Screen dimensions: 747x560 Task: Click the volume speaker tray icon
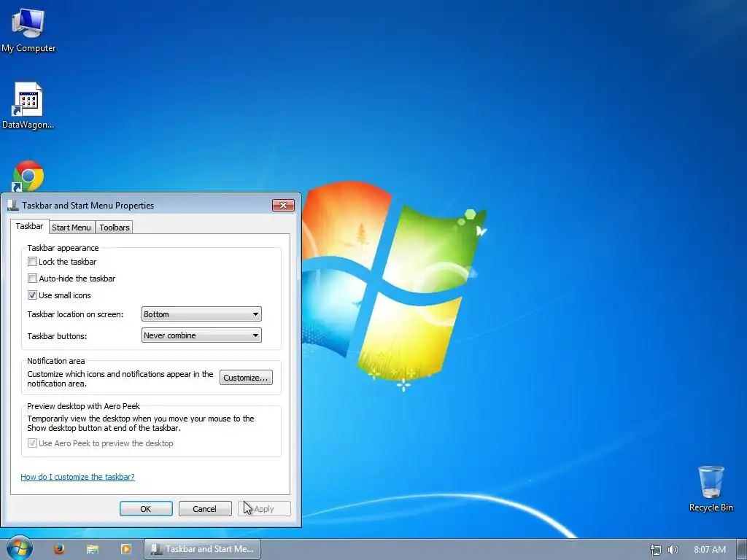tap(673, 550)
